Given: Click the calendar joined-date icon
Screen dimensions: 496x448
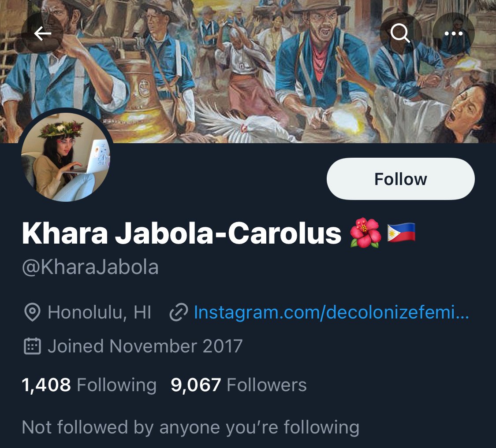Looking at the screenshot, I should pos(32,346).
